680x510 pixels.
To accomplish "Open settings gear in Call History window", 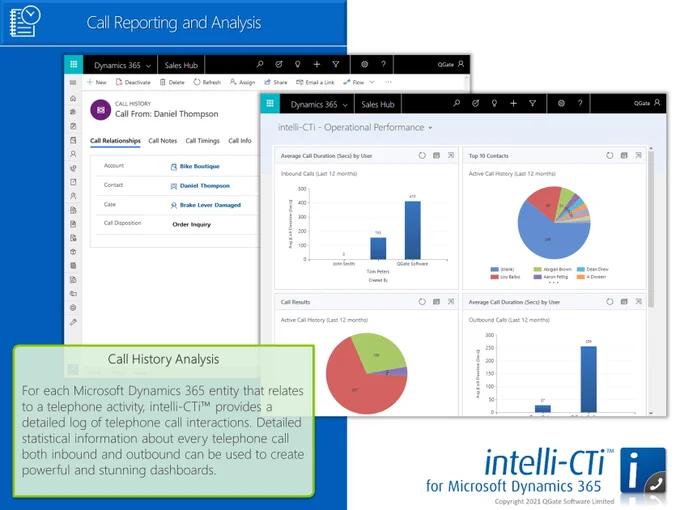I will (364, 64).
